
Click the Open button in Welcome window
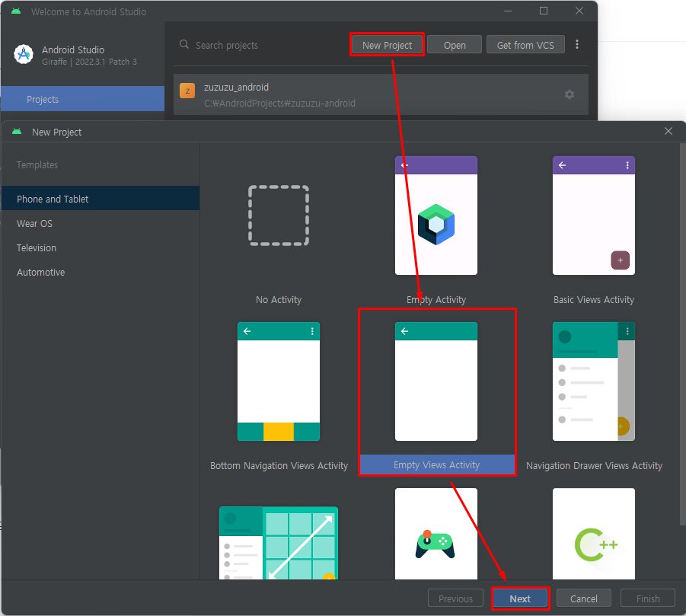point(454,45)
